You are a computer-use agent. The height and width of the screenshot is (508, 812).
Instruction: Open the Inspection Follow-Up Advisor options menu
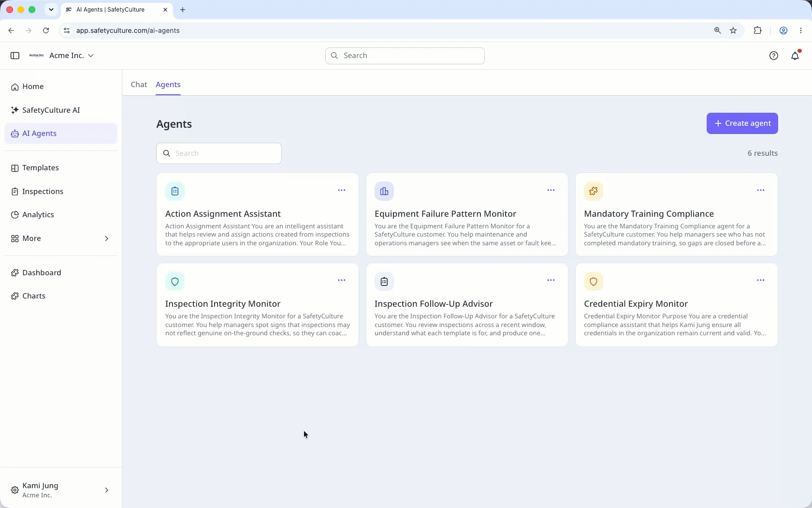[x=551, y=280]
